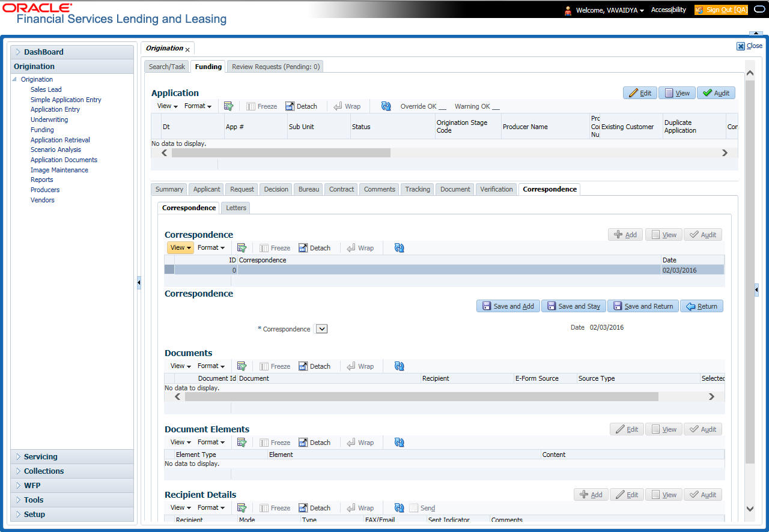Detach the Correspondence table

click(314, 248)
